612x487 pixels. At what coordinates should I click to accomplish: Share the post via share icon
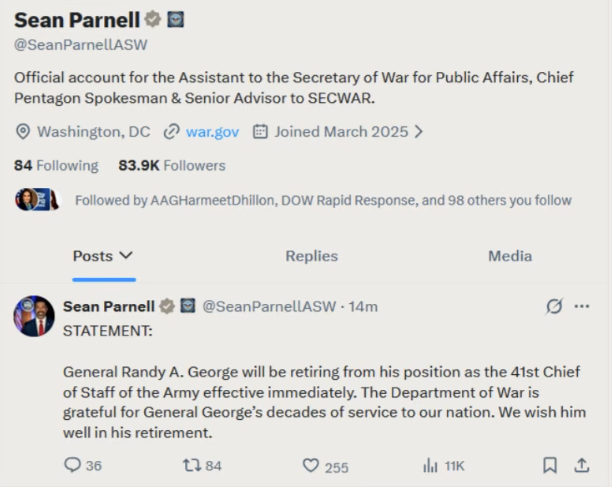(581, 465)
